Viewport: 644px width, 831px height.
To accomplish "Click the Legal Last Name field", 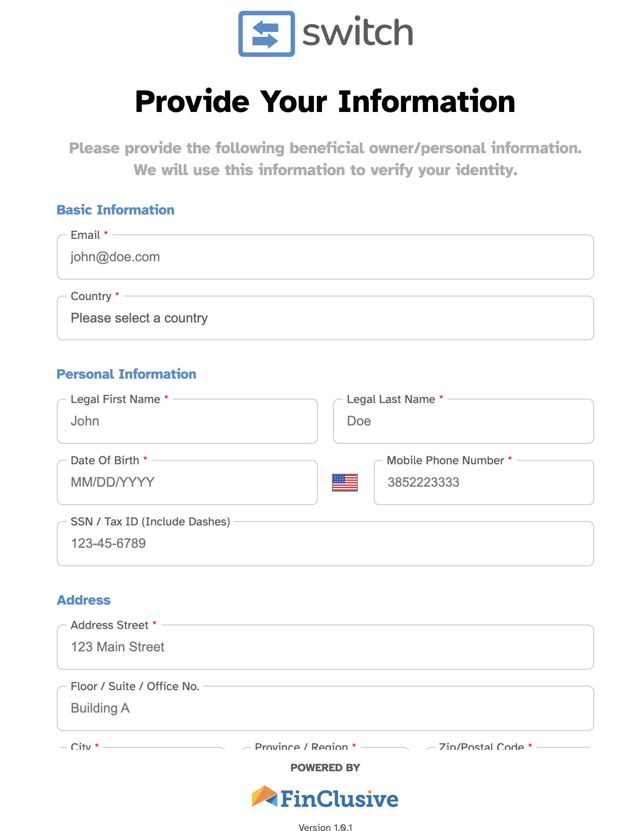I will pyautogui.click(x=463, y=421).
